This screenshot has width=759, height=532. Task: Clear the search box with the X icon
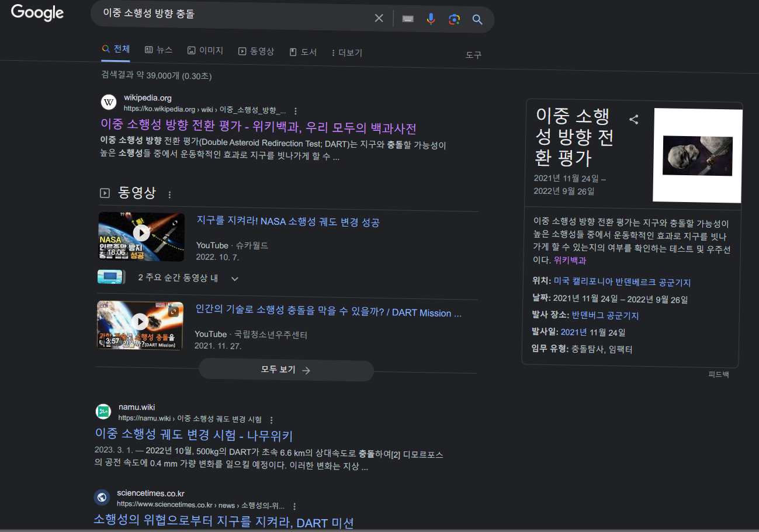click(x=379, y=19)
